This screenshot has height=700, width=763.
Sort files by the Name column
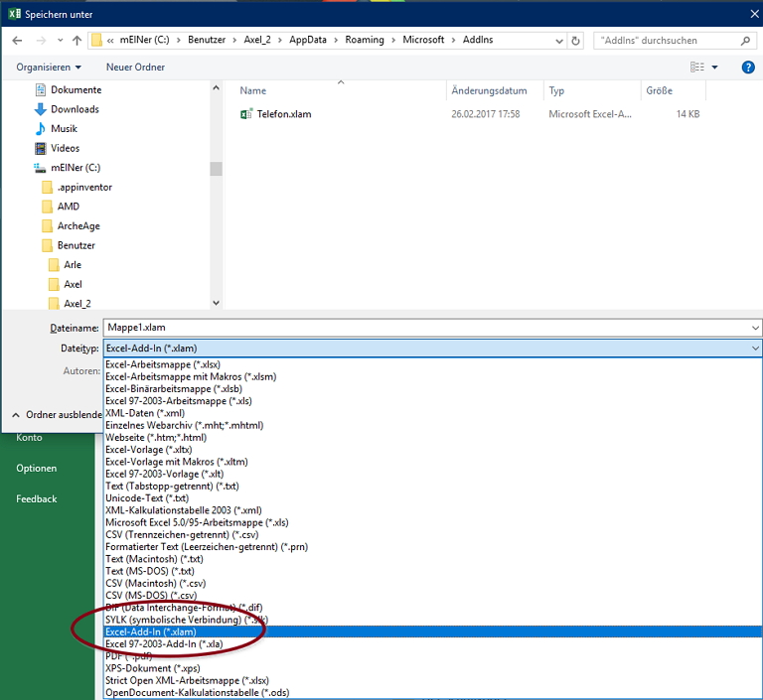point(253,90)
